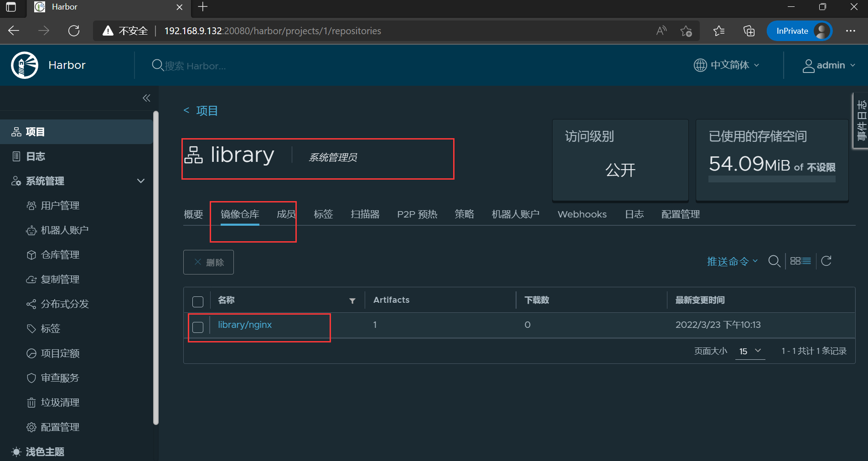
Task: Open the browser settings ellipsis menu
Action: tap(850, 31)
